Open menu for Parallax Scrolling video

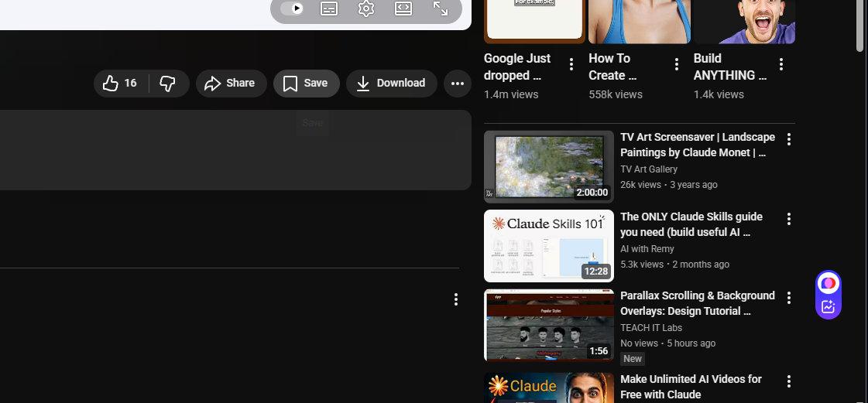point(789,298)
